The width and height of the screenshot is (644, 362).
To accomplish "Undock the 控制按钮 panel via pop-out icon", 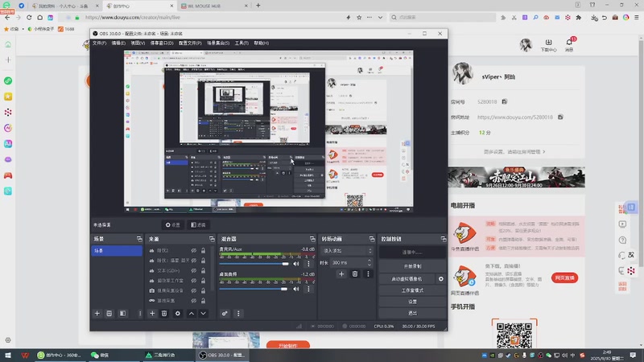I will 444,239.
